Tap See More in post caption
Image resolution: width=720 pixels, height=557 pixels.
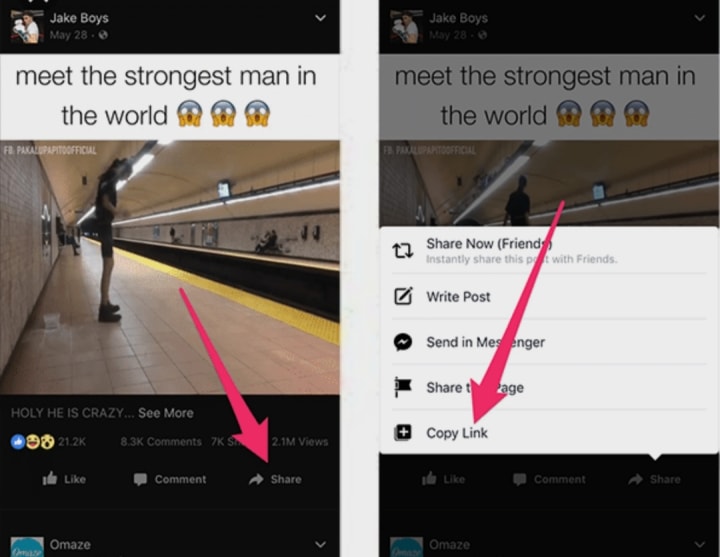click(166, 413)
